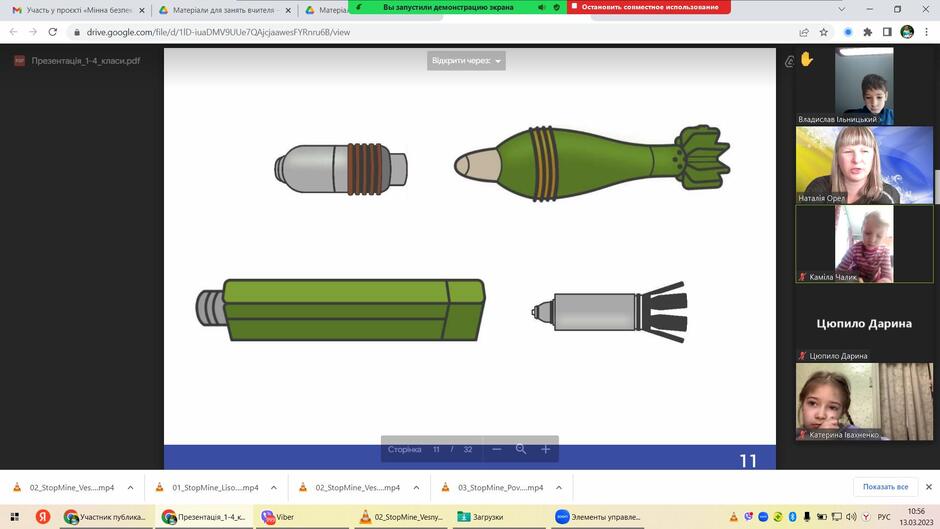
Task: Zoom out the PDF with the minus button
Action: [496, 449]
